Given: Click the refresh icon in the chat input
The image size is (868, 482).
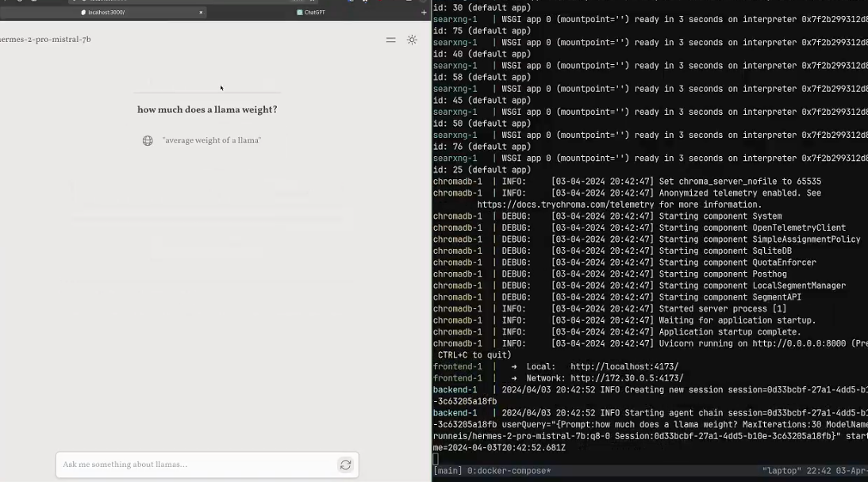Looking at the screenshot, I should (x=345, y=465).
